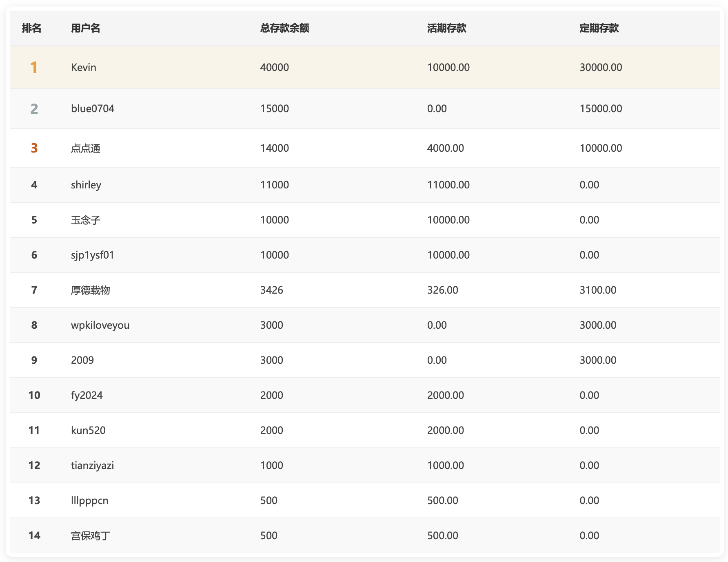Sort by the 定期存款 column header
This screenshot has width=728, height=562.
pos(599,28)
